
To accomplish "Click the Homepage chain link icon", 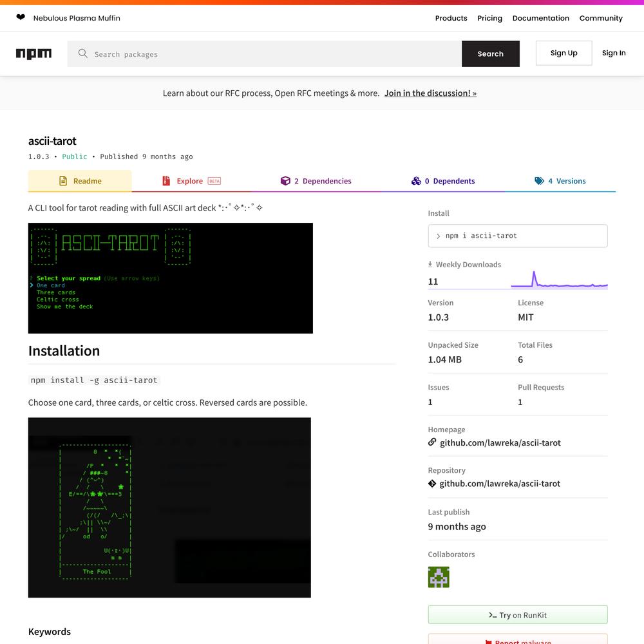I will [432, 442].
